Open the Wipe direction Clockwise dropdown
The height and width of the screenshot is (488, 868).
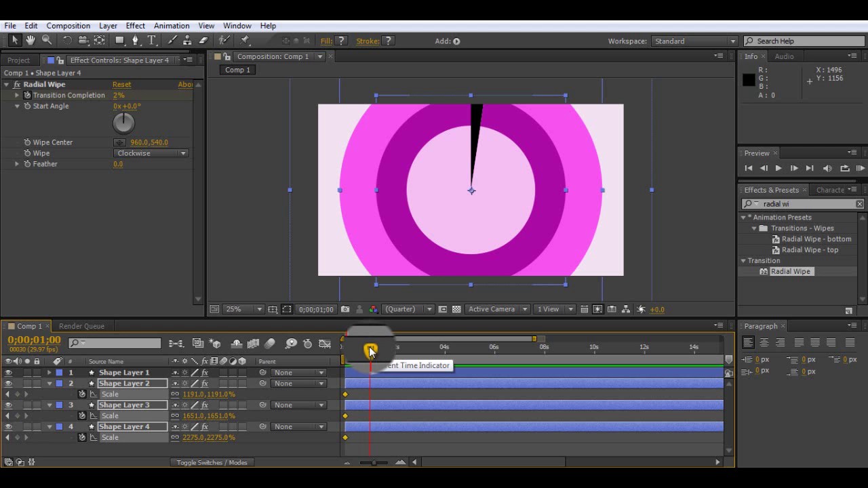pos(151,153)
